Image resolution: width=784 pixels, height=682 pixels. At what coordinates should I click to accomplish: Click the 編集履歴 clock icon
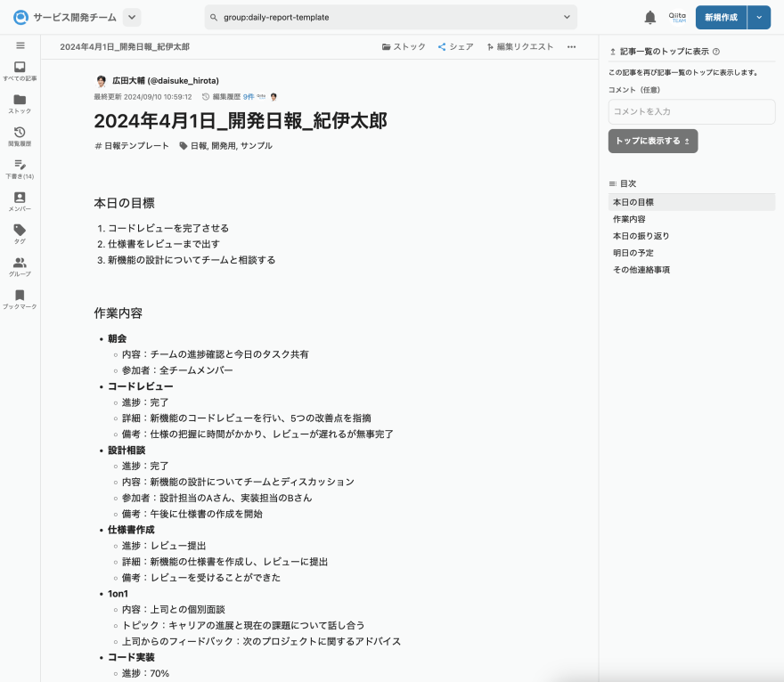tap(206, 97)
